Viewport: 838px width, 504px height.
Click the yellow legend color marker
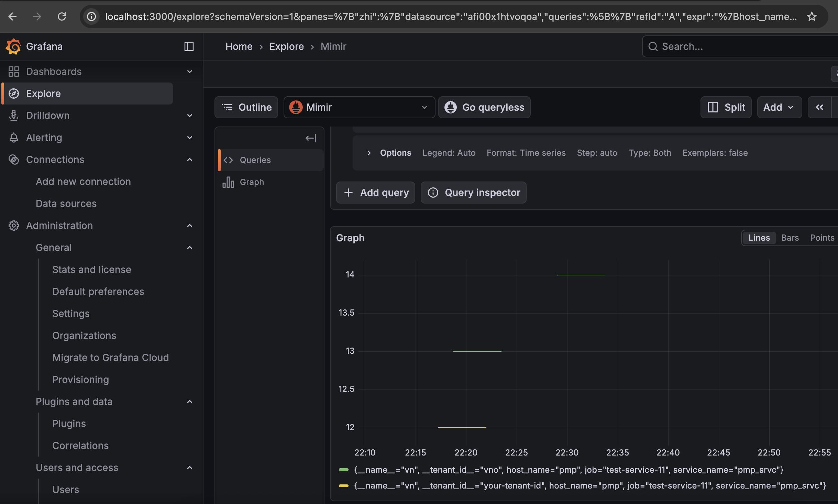344,485
